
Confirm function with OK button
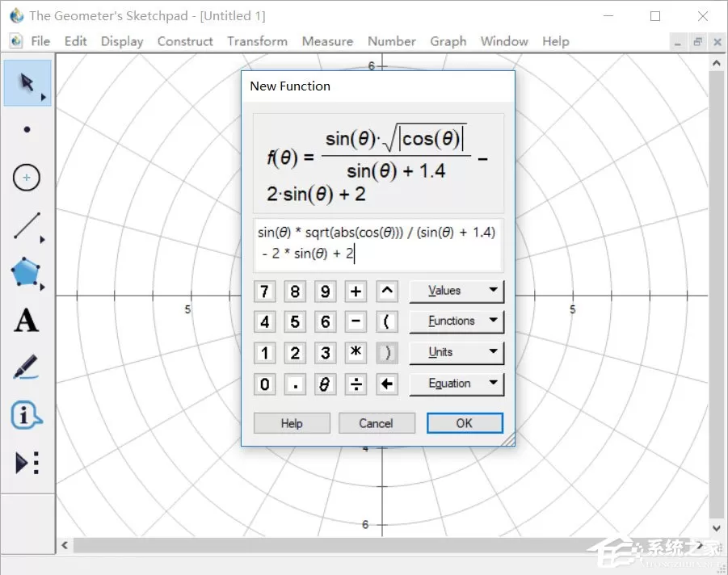pyautogui.click(x=465, y=423)
